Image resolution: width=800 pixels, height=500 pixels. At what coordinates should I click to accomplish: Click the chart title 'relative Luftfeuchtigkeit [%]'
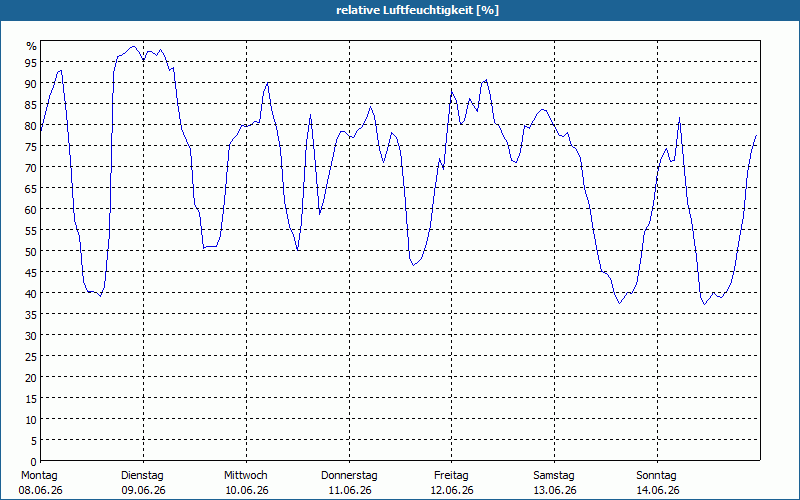tap(417, 10)
